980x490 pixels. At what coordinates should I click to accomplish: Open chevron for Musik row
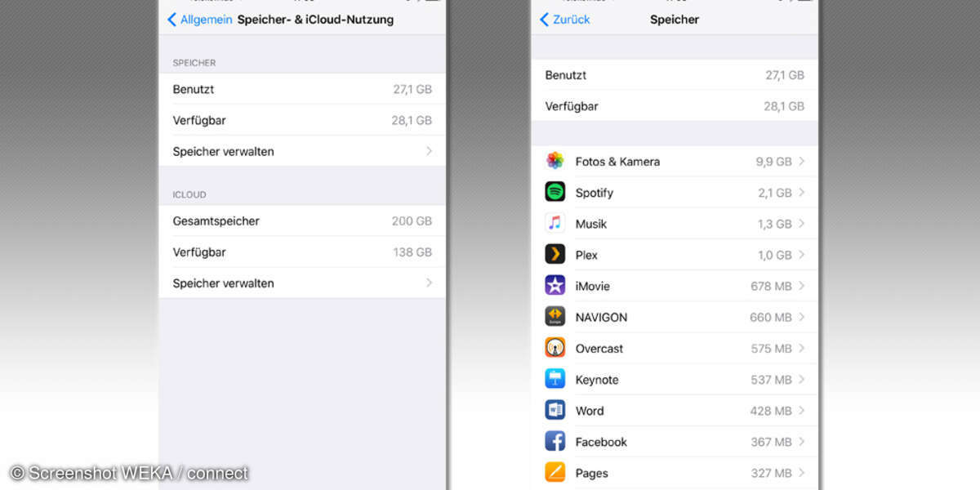point(802,224)
